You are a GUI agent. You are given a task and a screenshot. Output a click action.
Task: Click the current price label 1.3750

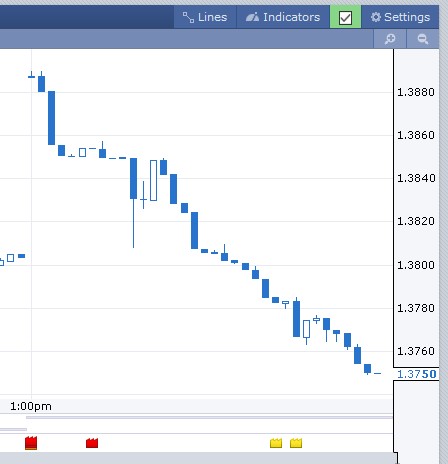click(417, 374)
